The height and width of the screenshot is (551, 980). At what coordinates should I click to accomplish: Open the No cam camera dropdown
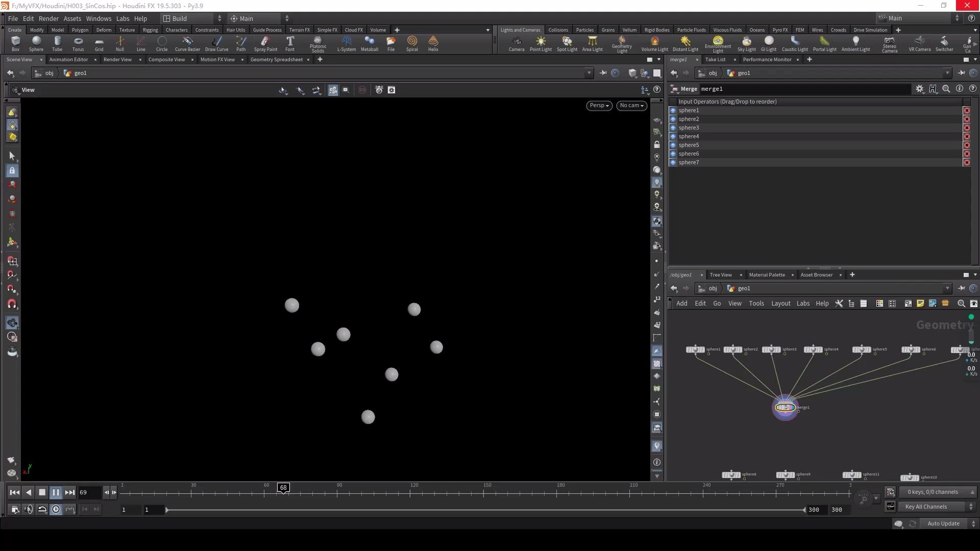(x=631, y=106)
